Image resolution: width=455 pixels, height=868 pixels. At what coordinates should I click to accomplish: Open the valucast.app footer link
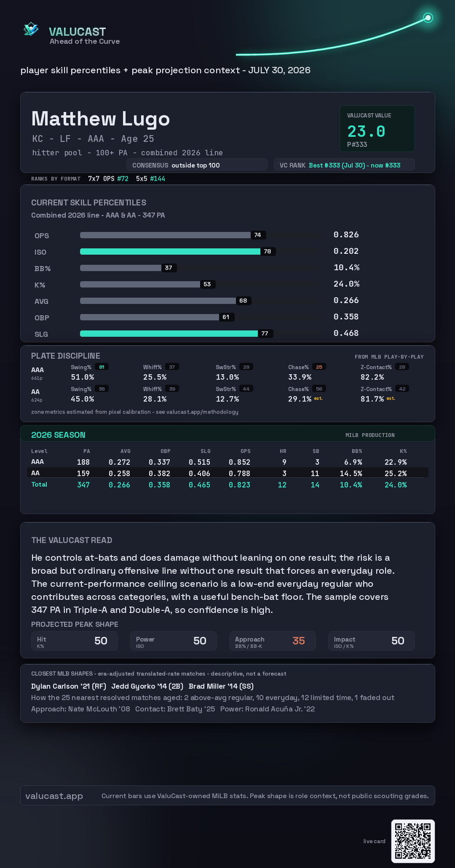[54, 796]
